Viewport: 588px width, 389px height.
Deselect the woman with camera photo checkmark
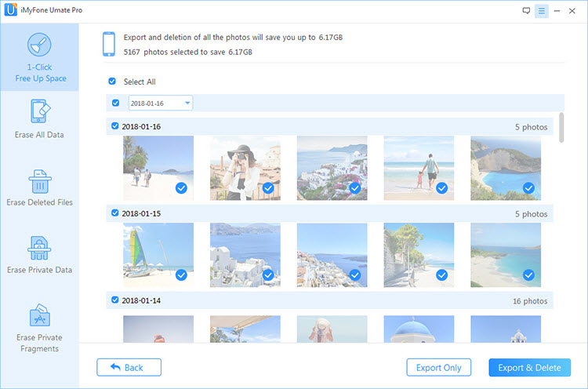coord(268,188)
